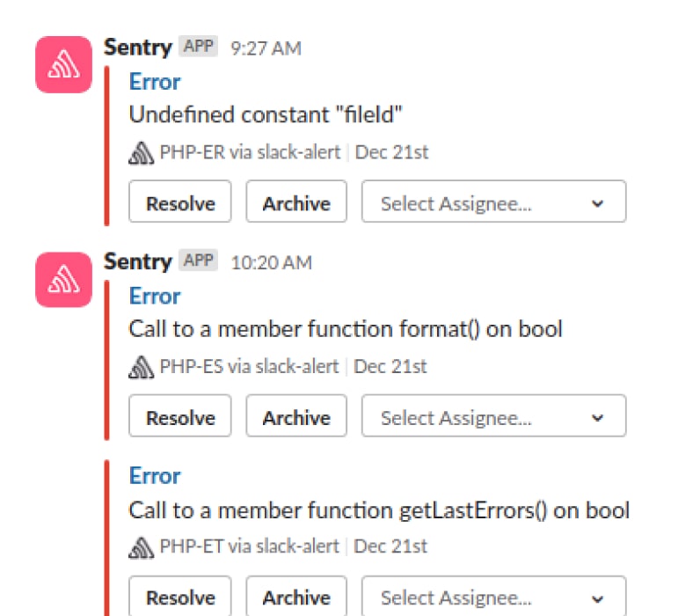Screen dimensions: 700x616
Task: Click Sentry logo icon beside PHP-ET
Action: (142, 547)
